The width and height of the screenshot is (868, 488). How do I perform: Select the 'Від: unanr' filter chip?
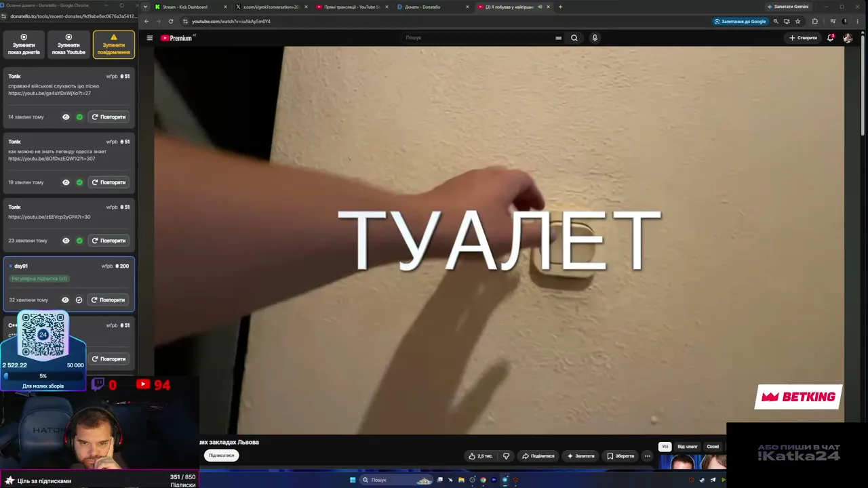click(x=687, y=447)
